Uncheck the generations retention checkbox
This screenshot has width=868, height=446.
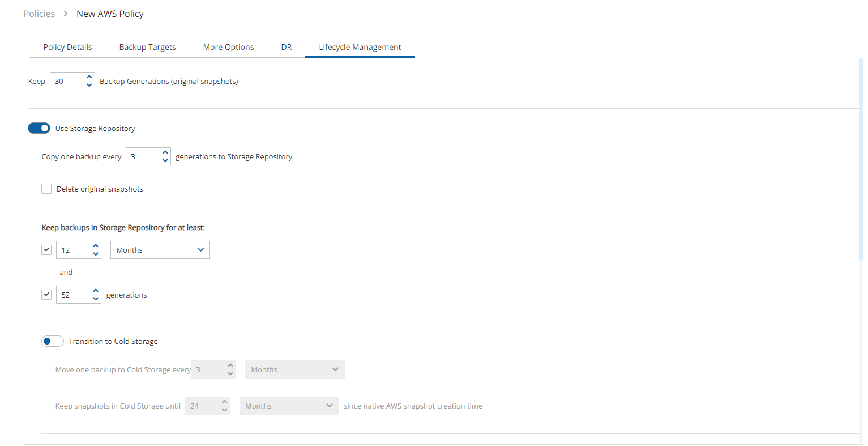coord(46,295)
